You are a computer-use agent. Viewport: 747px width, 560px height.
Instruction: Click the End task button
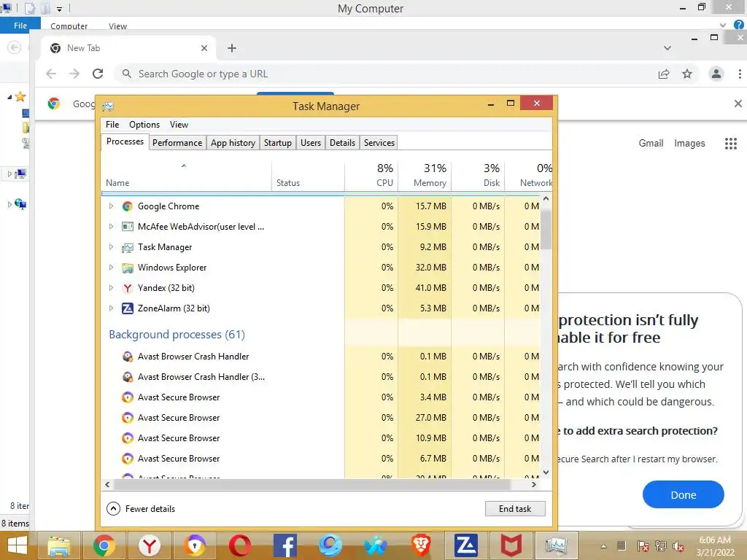(515, 508)
